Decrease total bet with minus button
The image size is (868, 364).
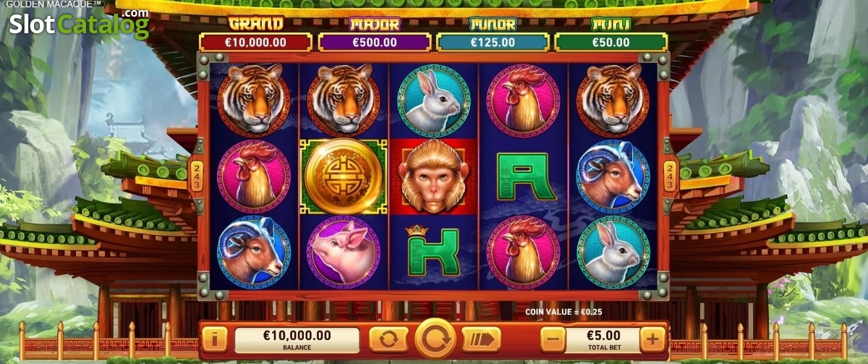(x=553, y=339)
